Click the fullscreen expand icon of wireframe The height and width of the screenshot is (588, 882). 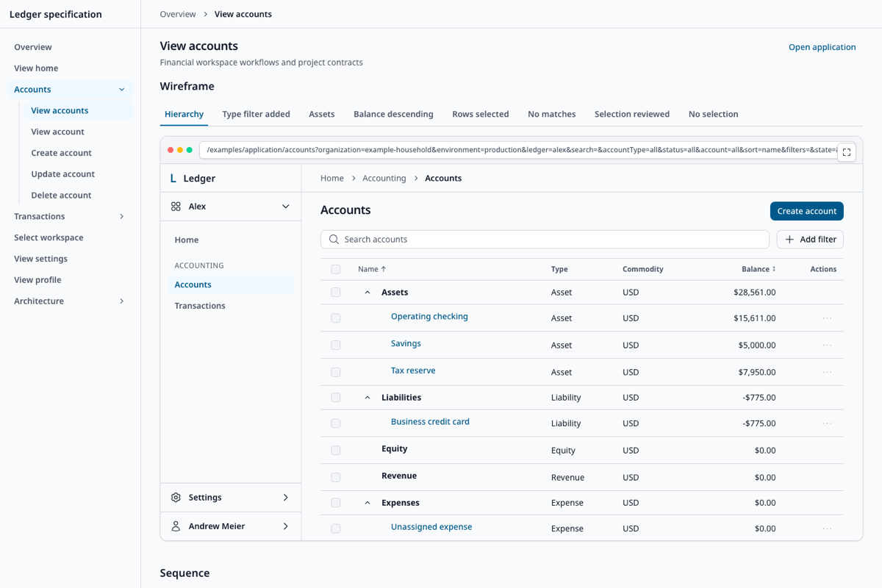846,152
